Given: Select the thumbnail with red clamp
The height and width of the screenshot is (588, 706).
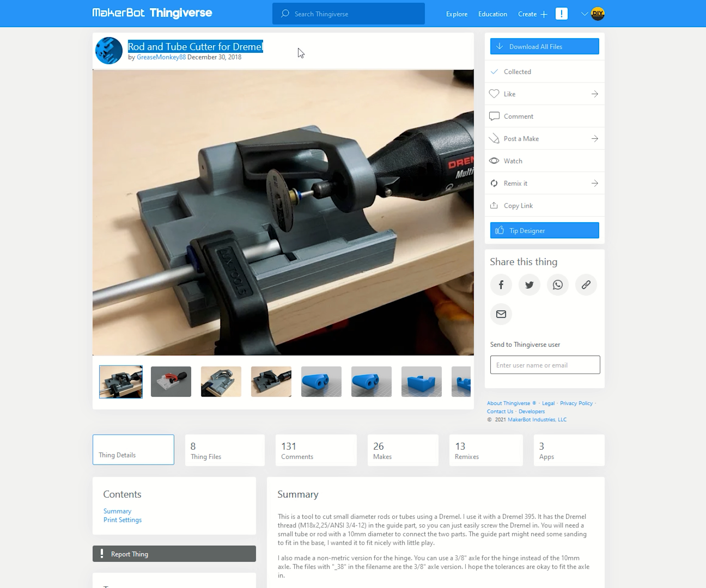Looking at the screenshot, I should 171,382.
